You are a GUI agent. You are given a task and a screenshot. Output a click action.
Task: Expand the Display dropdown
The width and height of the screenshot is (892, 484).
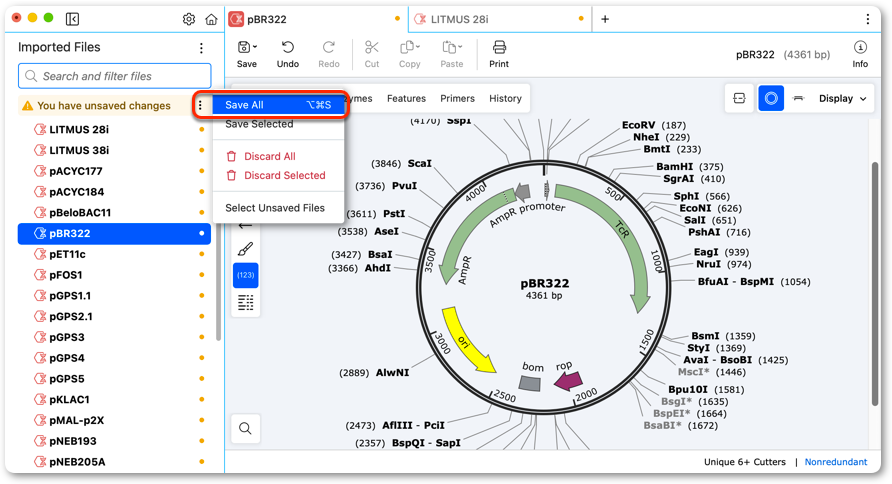coord(843,98)
